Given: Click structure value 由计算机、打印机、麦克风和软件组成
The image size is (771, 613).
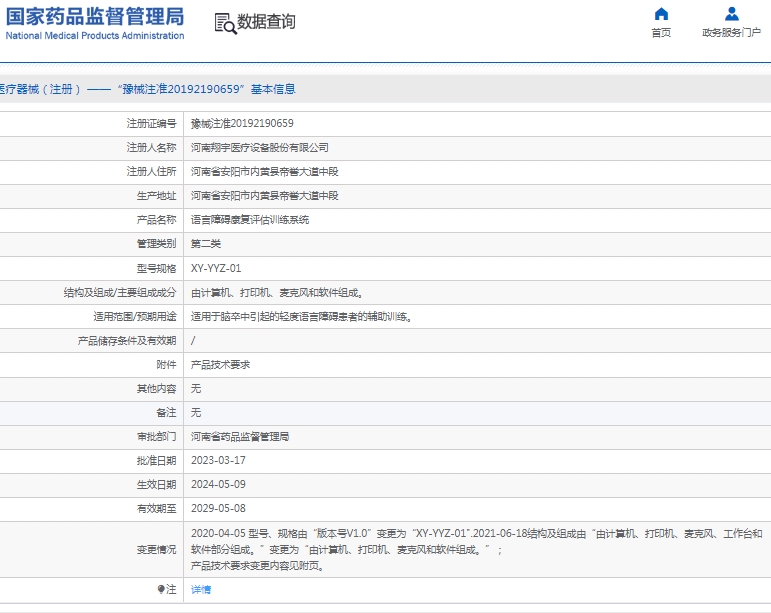Looking at the screenshot, I should (277, 292).
